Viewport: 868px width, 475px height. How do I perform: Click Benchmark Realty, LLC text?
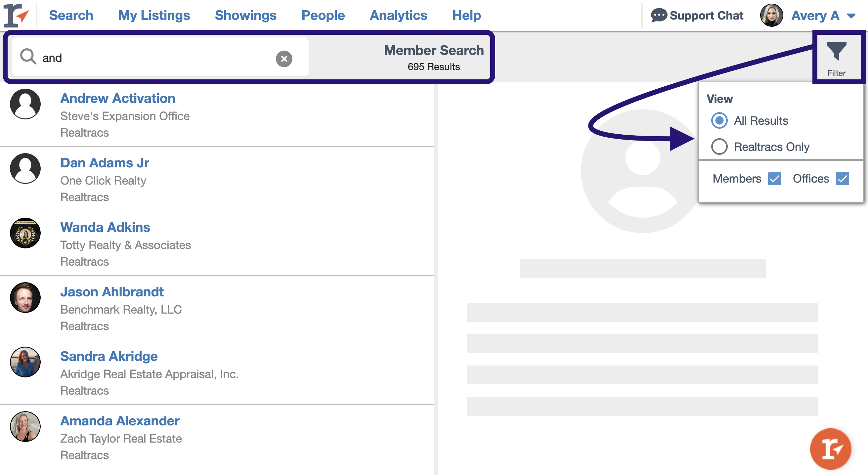pyautogui.click(x=121, y=310)
